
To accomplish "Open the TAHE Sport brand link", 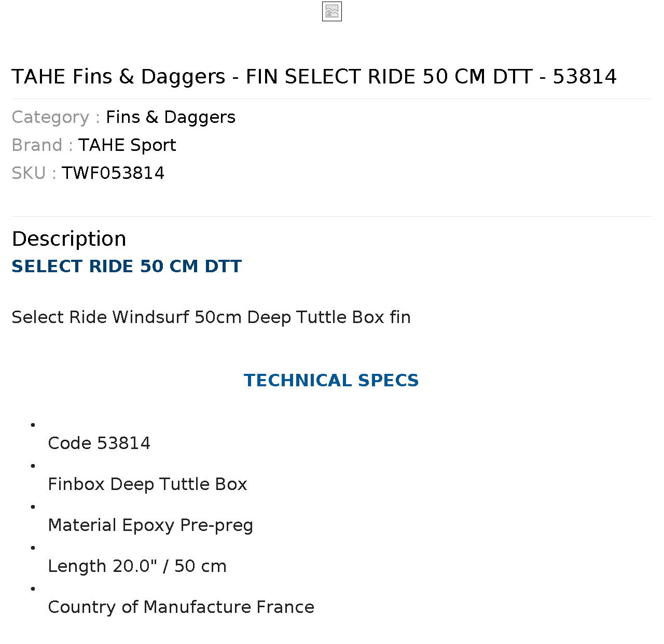I will pos(127,145).
